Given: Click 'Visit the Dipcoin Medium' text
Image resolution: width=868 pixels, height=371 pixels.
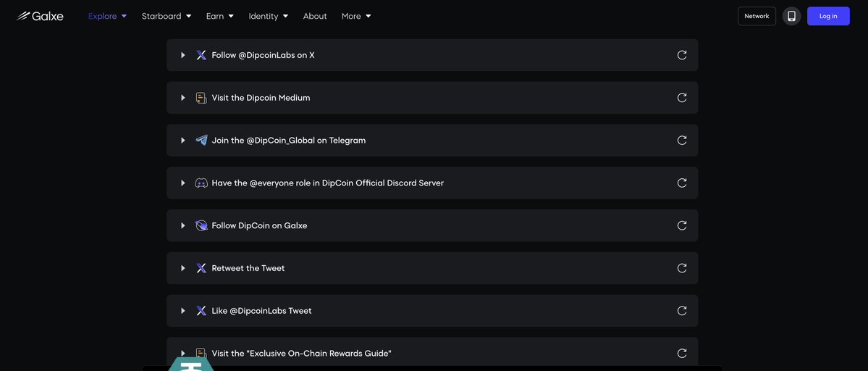Looking at the screenshot, I should [x=261, y=98].
